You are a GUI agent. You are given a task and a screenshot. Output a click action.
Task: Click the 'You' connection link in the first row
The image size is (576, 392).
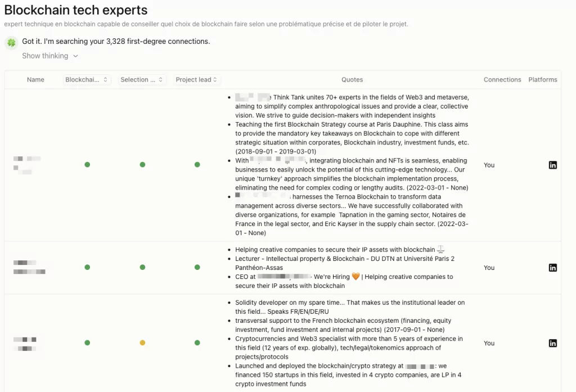tap(489, 165)
